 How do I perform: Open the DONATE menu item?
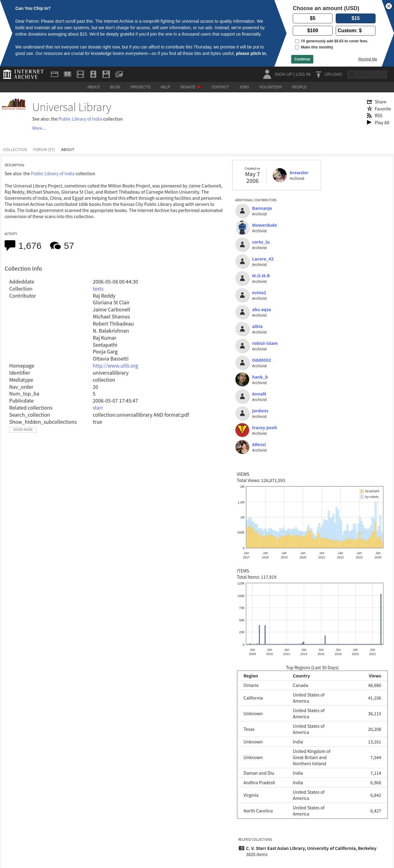[191, 87]
